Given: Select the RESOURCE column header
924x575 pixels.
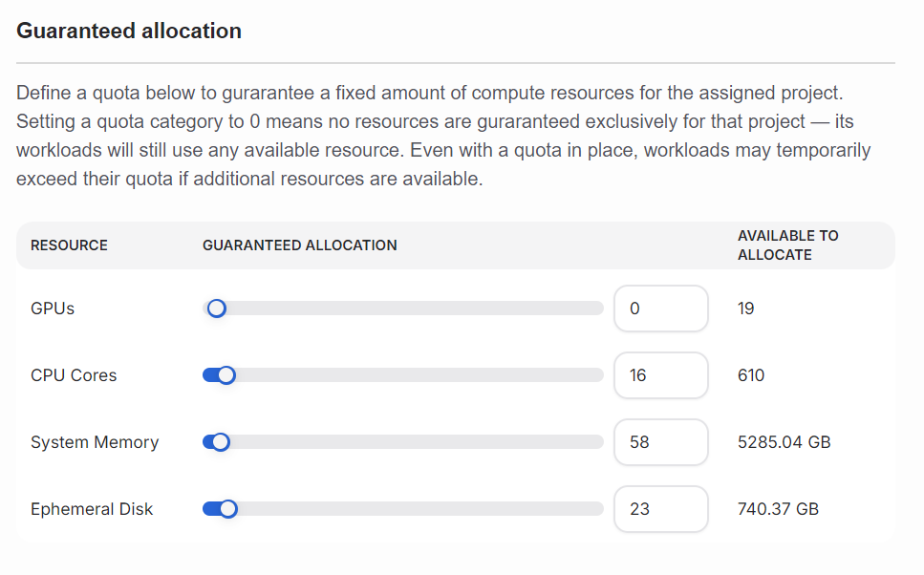Looking at the screenshot, I should coord(68,245).
